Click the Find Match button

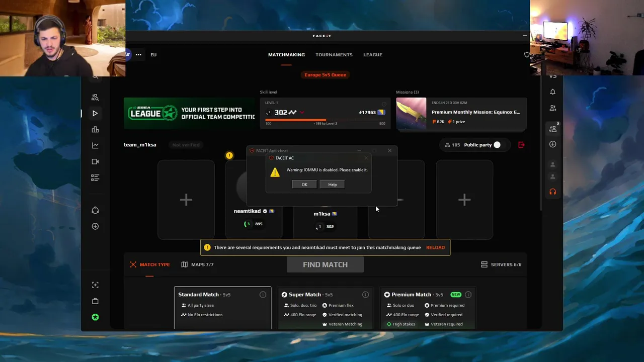point(325,264)
